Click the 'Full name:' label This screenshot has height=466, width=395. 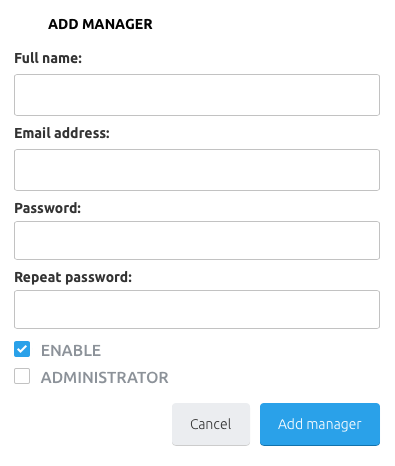coord(48,58)
